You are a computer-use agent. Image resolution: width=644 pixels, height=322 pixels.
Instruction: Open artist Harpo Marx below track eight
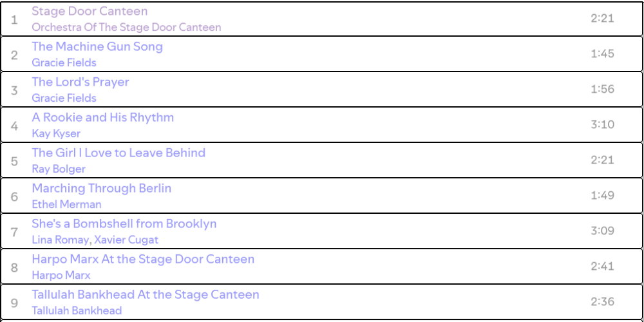click(61, 276)
